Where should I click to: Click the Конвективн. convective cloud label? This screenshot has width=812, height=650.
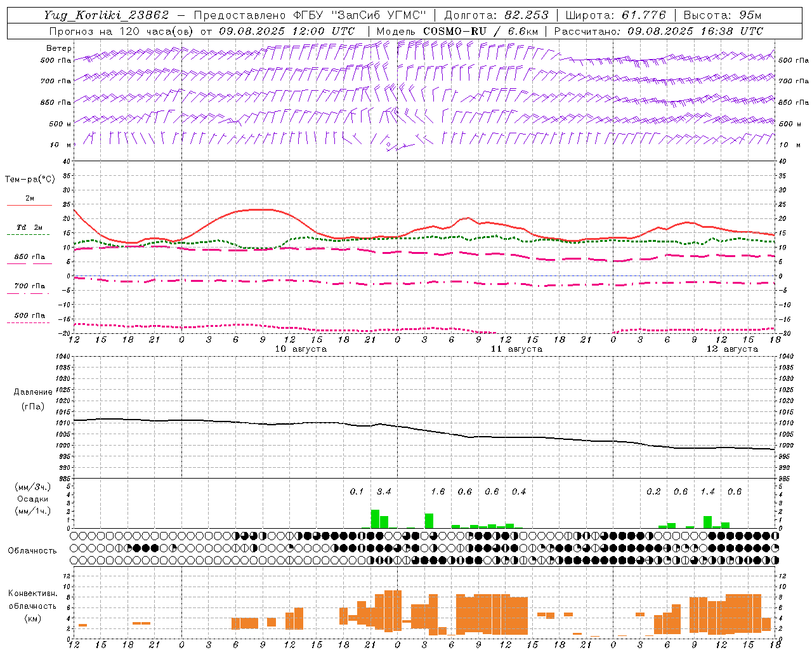pyautogui.click(x=32, y=594)
